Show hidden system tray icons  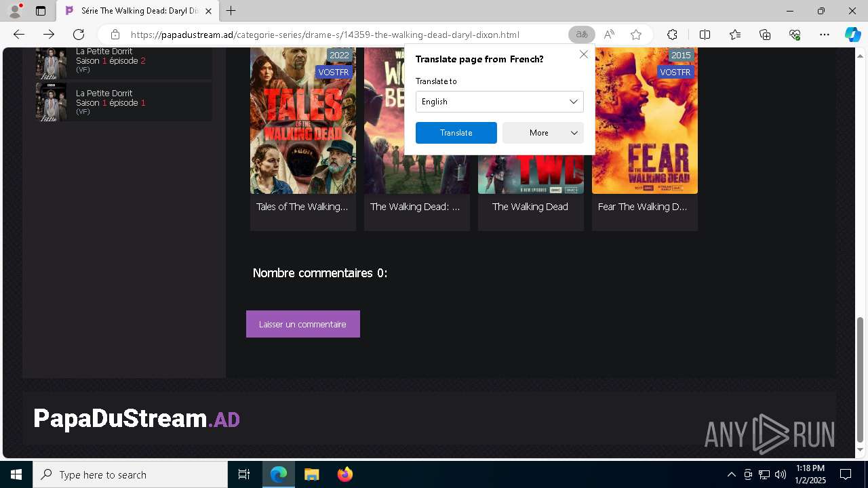pyautogui.click(x=731, y=474)
